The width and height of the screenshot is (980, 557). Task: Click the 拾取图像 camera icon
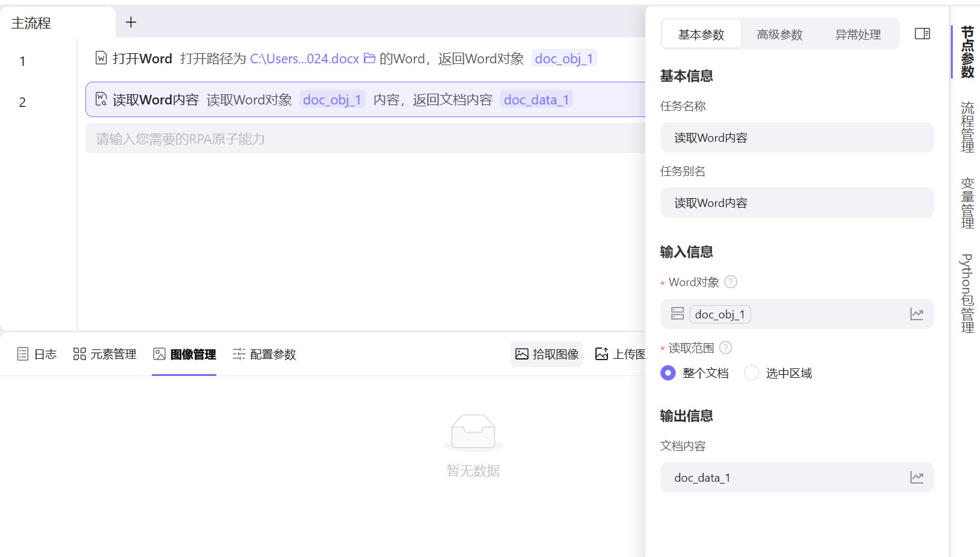(521, 354)
